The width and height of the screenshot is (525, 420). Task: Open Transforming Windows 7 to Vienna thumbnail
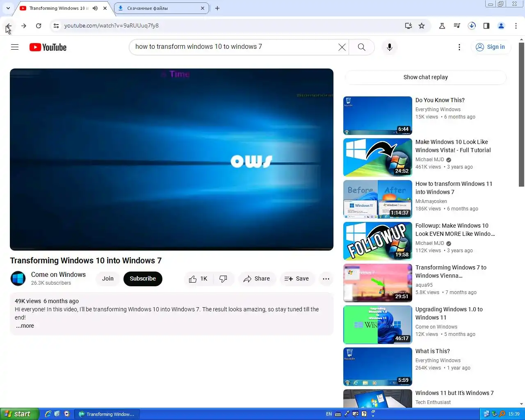click(378, 283)
